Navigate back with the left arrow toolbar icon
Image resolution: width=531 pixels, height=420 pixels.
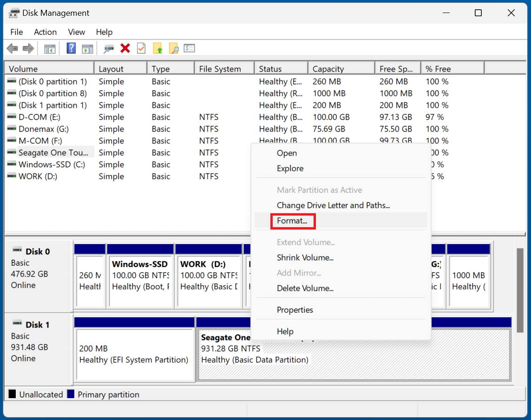click(12, 48)
